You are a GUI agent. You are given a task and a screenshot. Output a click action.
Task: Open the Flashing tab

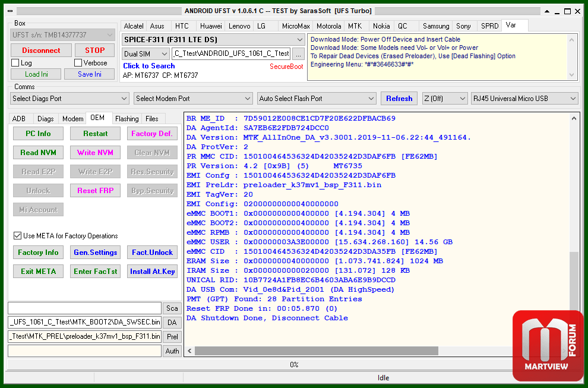pos(127,119)
